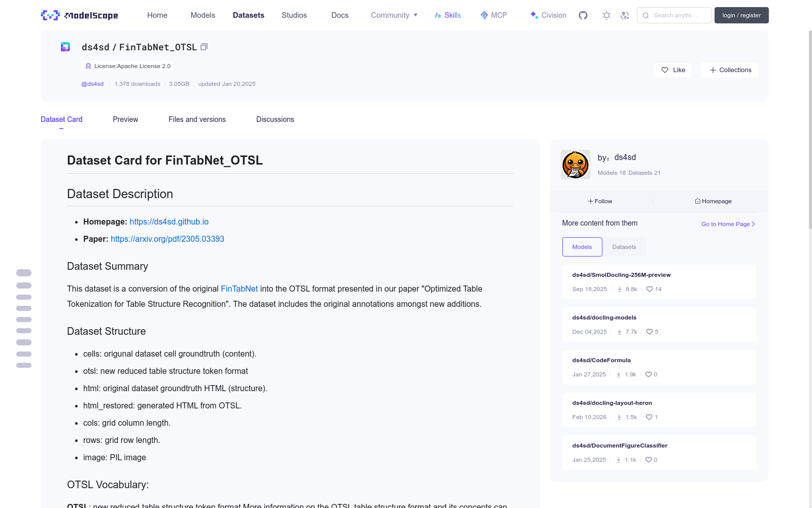Click 'Models 18 Datasets 21' stats
The height and width of the screenshot is (508, 812).
click(x=629, y=173)
